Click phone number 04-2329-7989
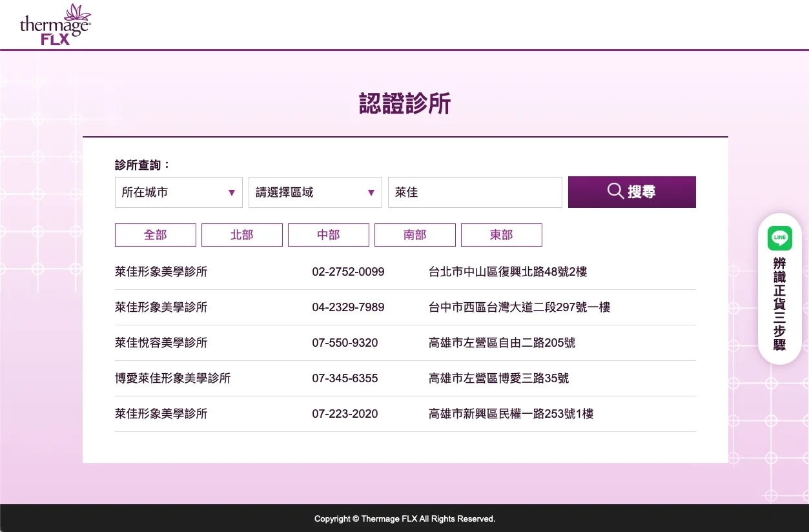Image resolution: width=809 pixels, height=532 pixels. 348,307
